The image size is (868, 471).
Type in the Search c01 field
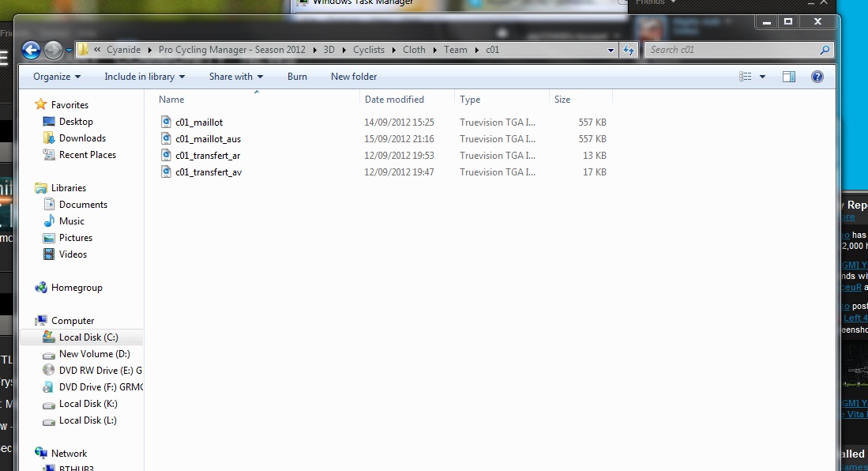pyautogui.click(x=731, y=50)
